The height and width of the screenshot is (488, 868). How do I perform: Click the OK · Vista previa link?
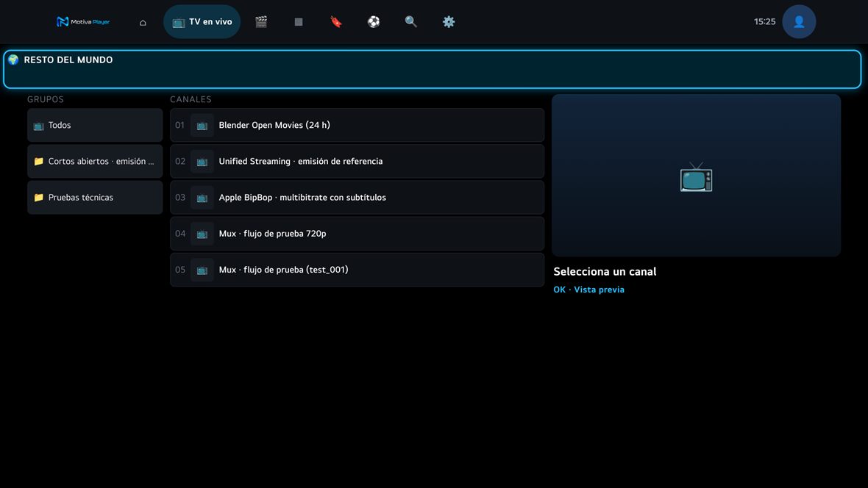[x=589, y=290]
